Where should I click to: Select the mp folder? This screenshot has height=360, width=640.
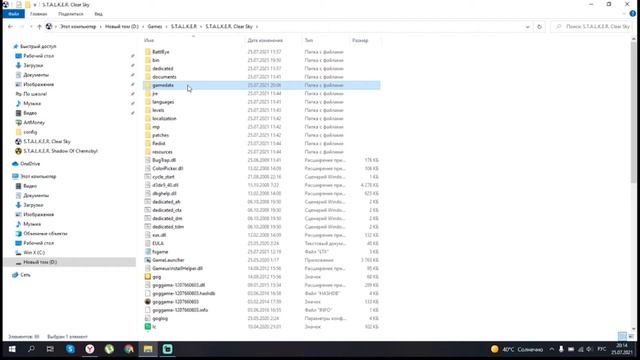pyautogui.click(x=156, y=127)
